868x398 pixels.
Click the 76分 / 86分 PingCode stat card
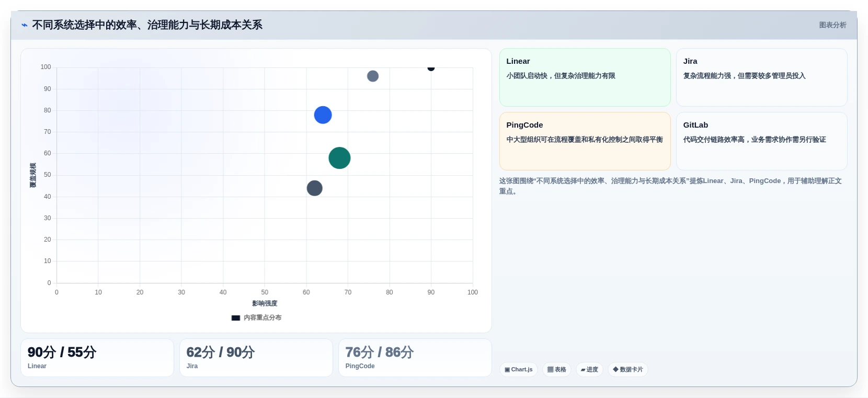click(415, 358)
